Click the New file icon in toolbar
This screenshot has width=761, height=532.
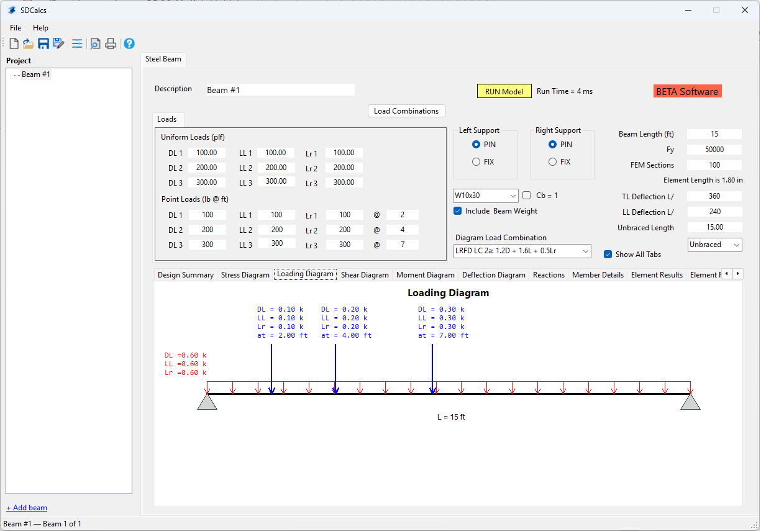point(14,43)
